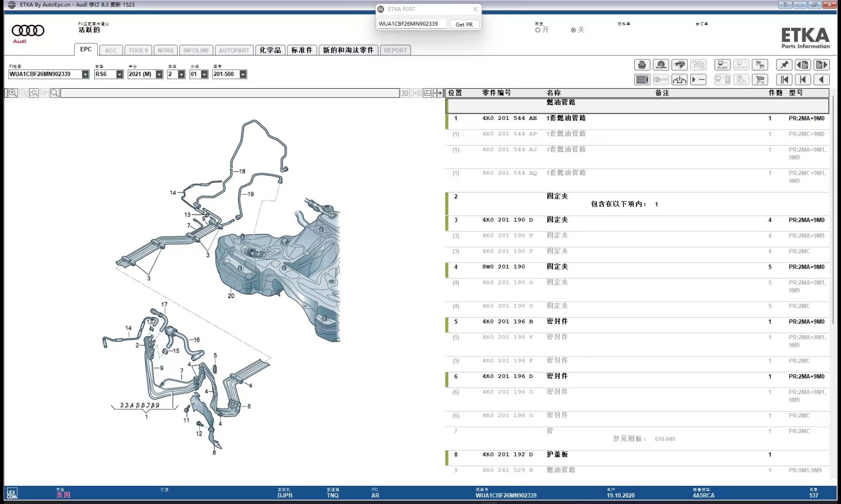The height and width of the screenshot is (504, 841).
Task: Switch to the REPORT tab
Action: (x=395, y=50)
